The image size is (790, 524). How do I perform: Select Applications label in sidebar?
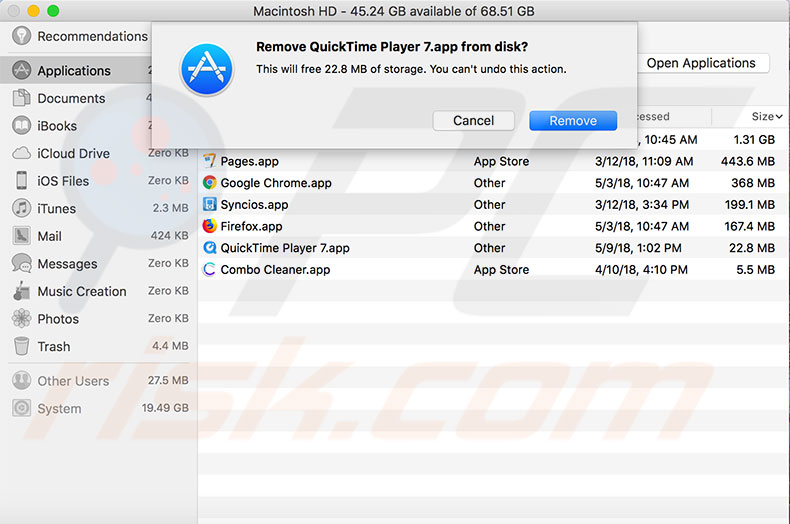74,71
